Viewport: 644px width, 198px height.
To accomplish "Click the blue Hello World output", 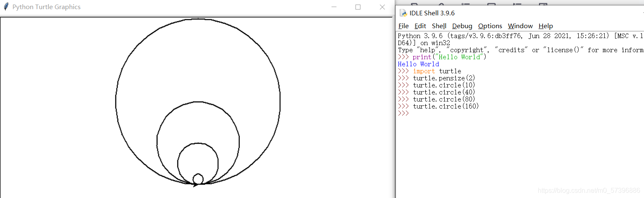I will pyautogui.click(x=418, y=64).
